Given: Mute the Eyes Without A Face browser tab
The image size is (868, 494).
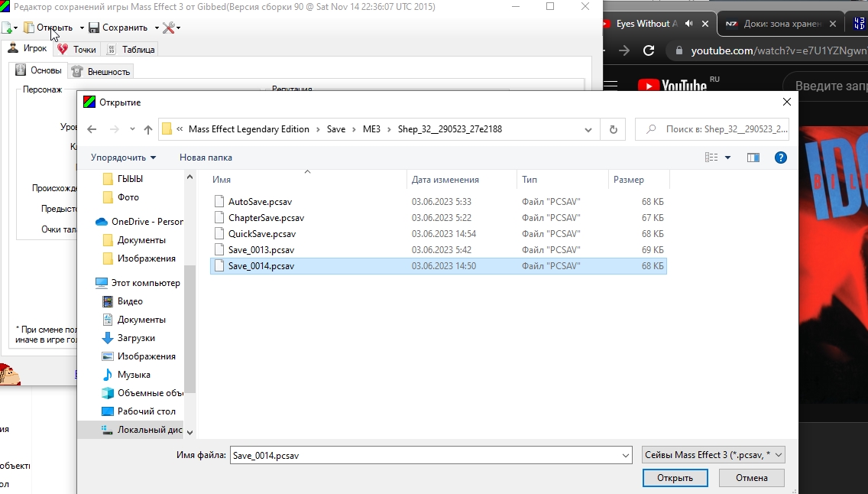Looking at the screenshot, I should tap(689, 23).
